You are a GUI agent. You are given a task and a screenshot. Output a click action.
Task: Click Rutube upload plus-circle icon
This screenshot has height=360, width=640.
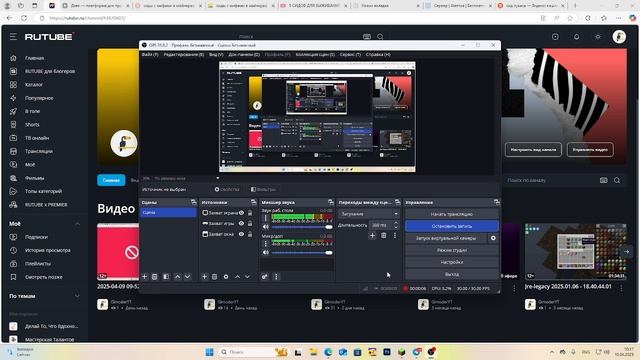click(555, 37)
